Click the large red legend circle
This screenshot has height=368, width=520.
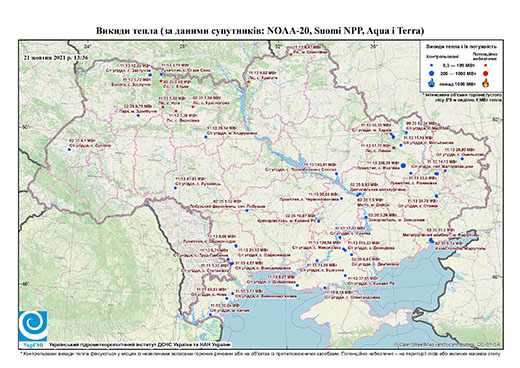point(485,73)
